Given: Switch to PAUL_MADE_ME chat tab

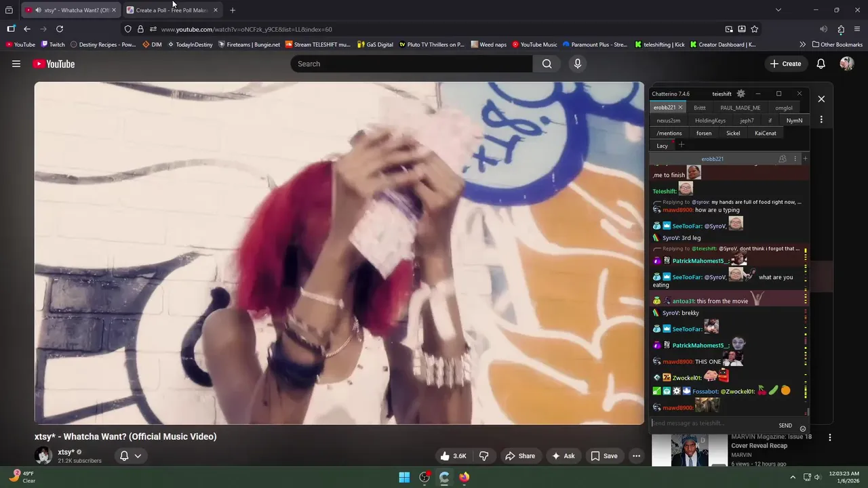Looking at the screenshot, I should 740,108.
